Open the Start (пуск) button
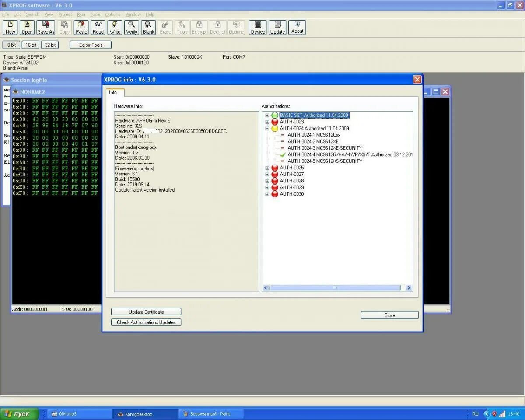This screenshot has width=525, height=420. tap(19, 414)
